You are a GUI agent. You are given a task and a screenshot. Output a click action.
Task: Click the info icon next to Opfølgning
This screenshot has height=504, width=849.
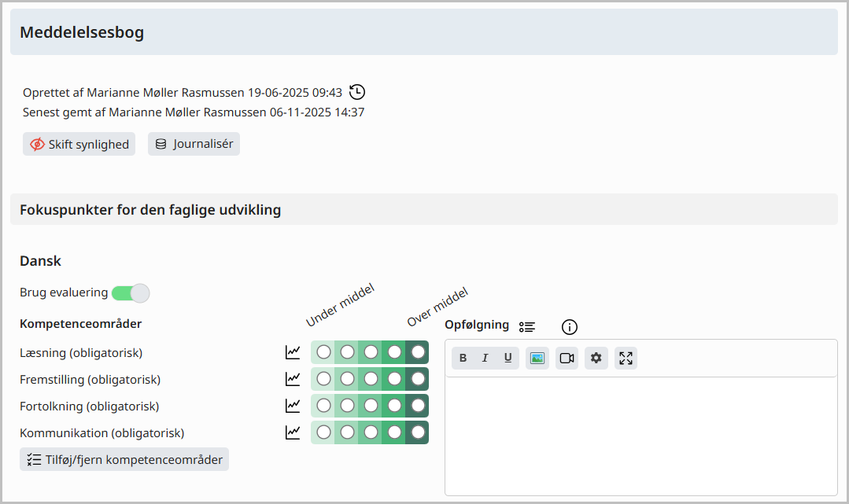569,327
